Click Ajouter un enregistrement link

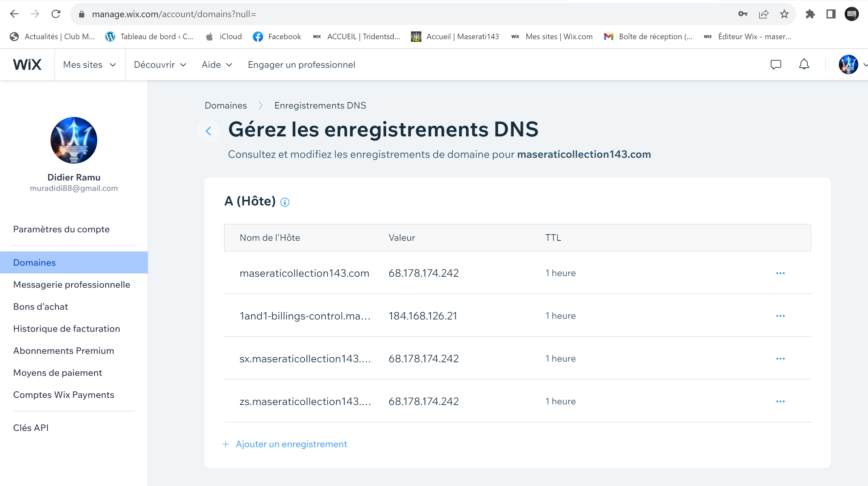(291, 444)
